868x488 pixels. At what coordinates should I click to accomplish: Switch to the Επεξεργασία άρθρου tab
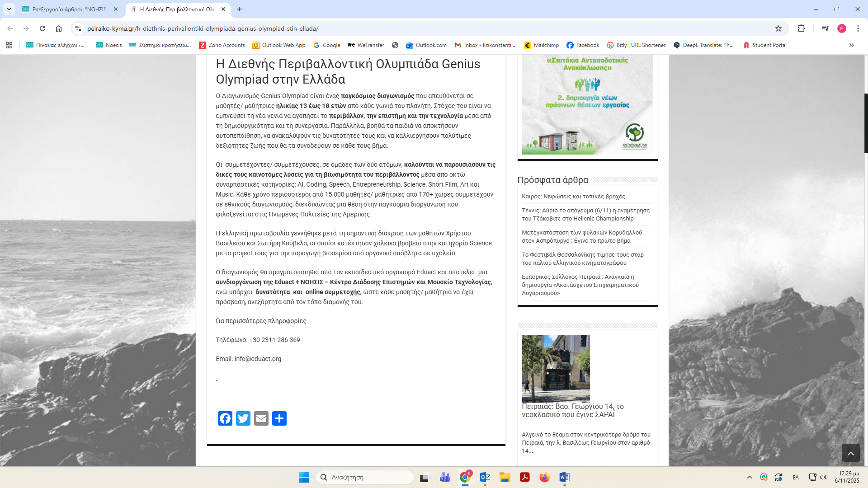click(69, 9)
